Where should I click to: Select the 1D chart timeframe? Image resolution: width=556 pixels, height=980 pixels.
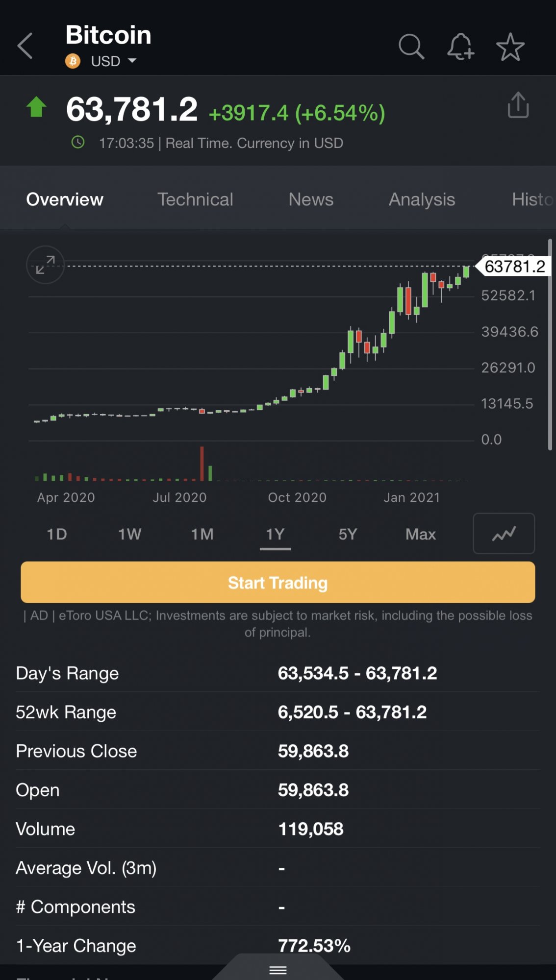(57, 534)
